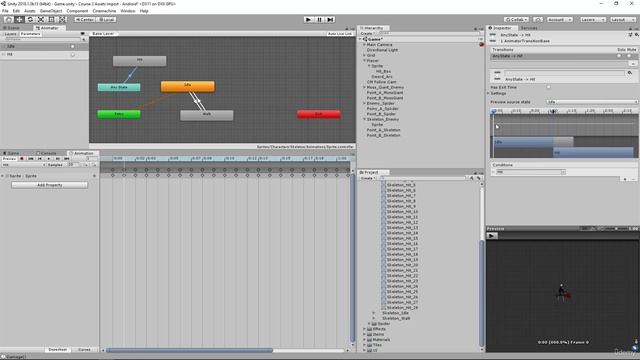Add keyframe button in Animation window
This screenshot has width=640, height=360.
click(x=86, y=164)
